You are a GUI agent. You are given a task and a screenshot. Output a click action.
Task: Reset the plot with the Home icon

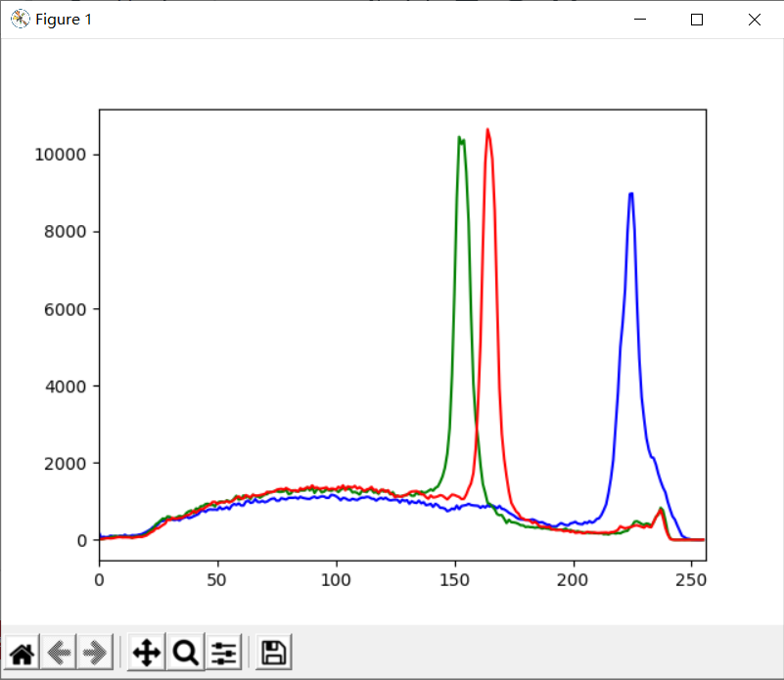click(23, 653)
